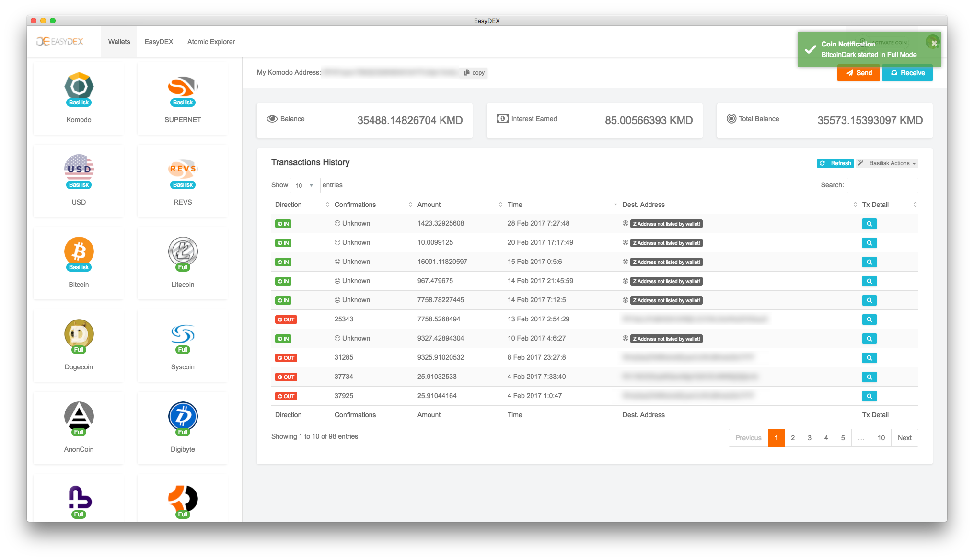This screenshot has height=560, width=974.
Task: View tx detail for 14 Feb 21:45:59 transaction
Action: click(x=869, y=281)
